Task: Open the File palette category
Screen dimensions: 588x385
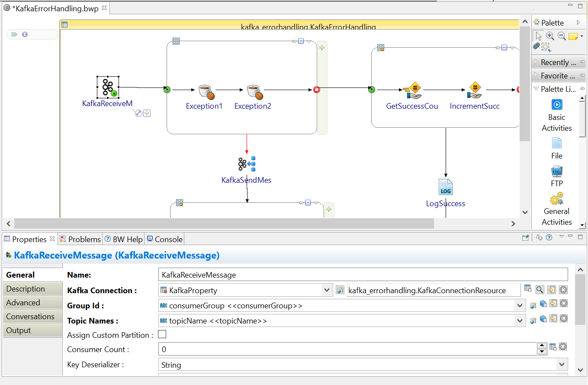Action: click(x=557, y=149)
